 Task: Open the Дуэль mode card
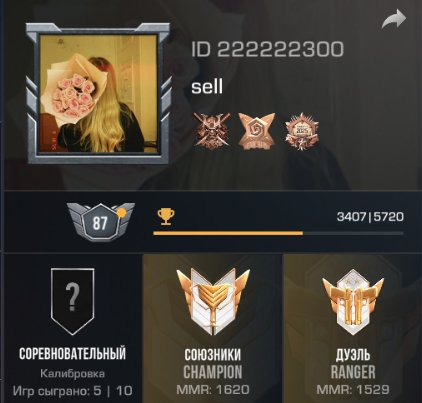353,329
